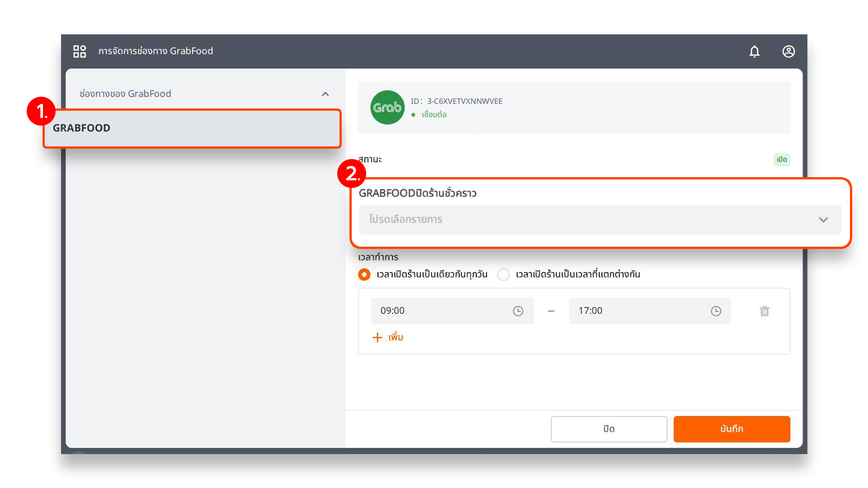Click the notification bell icon
The image size is (868, 488).
[x=753, y=50]
